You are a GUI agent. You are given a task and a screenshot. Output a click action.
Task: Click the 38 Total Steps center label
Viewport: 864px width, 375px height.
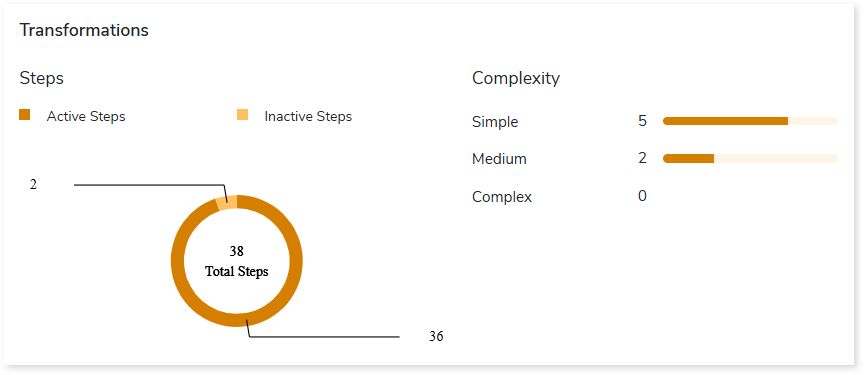[x=237, y=262]
